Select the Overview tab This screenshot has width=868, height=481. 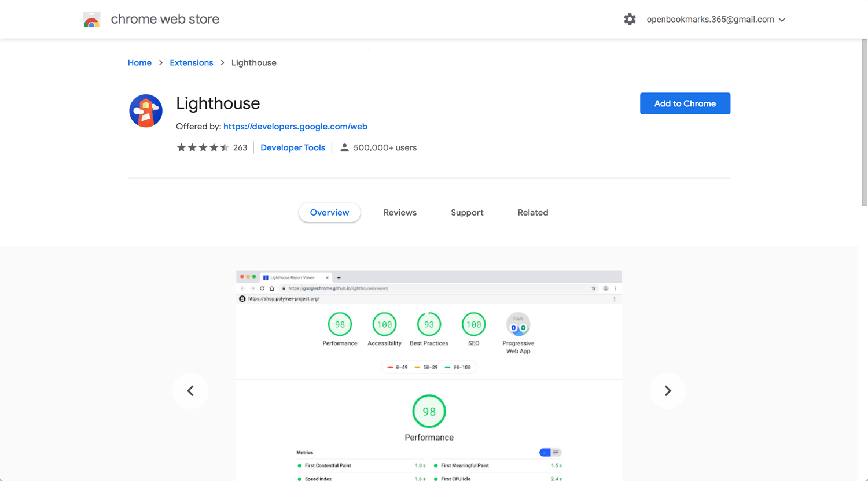pos(329,213)
